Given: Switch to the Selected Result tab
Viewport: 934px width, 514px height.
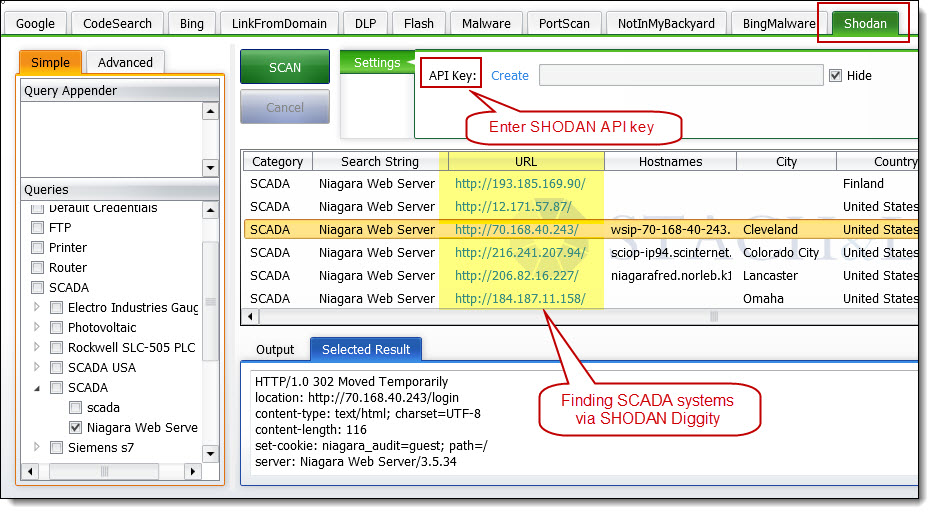Looking at the screenshot, I should pos(366,350).
